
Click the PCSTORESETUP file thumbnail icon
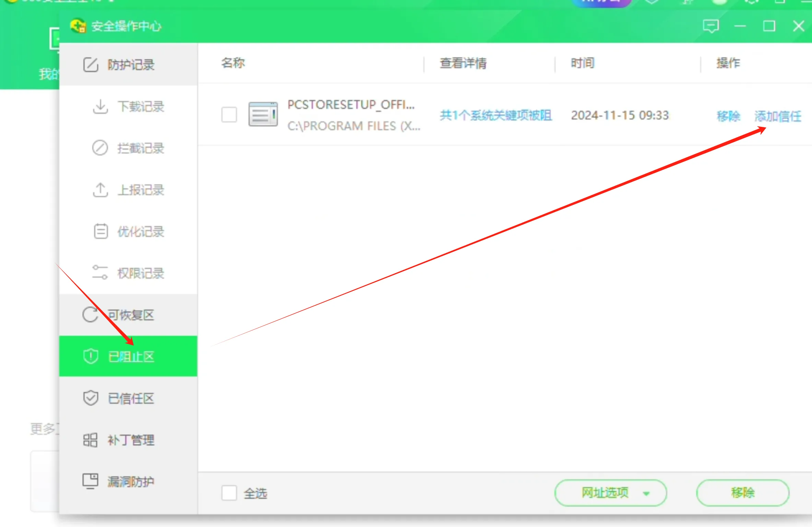tap(263, 115)
